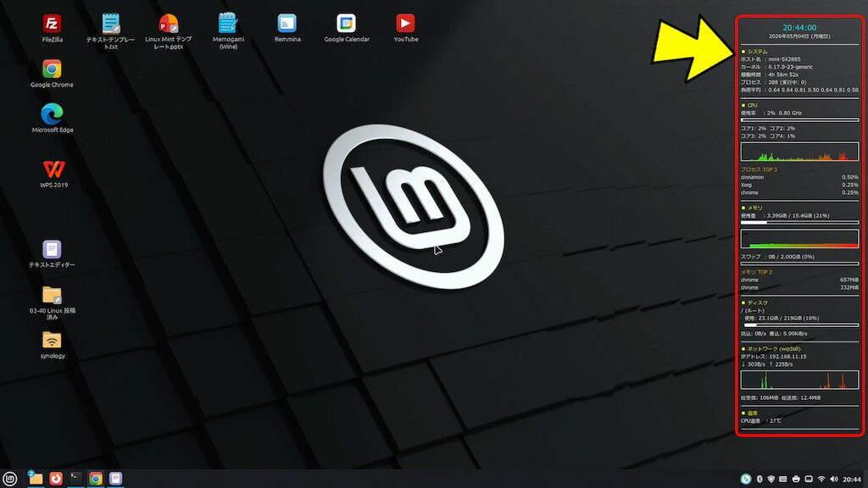Screen dimensions: 868x488
Task: Open the Update Manager shield tray icon
Action: tap(771, 480)
